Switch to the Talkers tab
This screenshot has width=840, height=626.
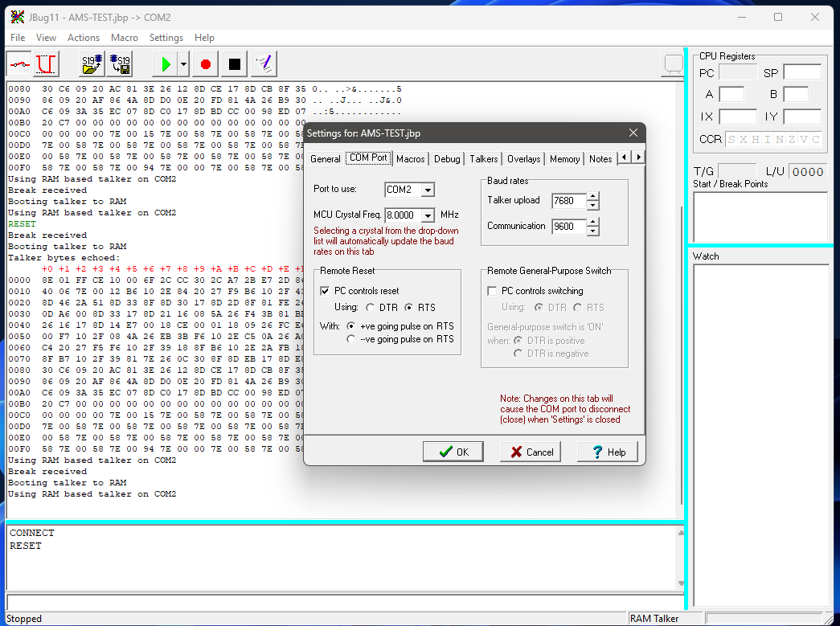pos(484,159)
